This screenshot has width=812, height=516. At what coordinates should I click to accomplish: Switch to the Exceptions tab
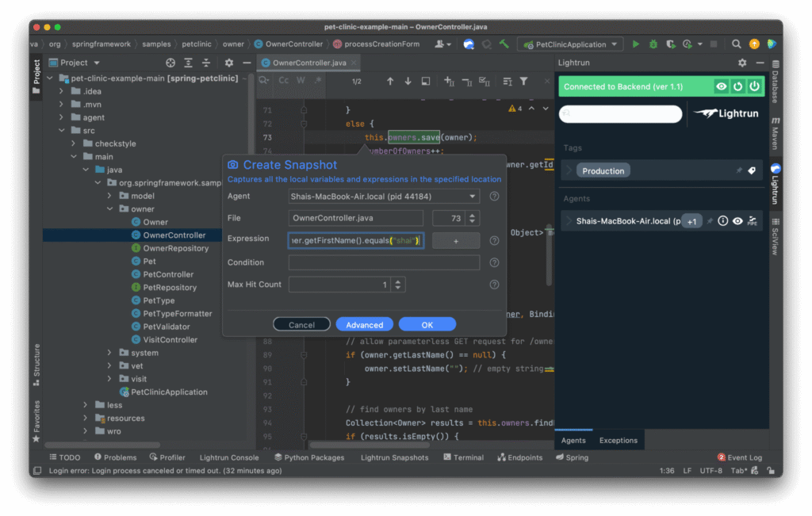[x=618, y=439]
